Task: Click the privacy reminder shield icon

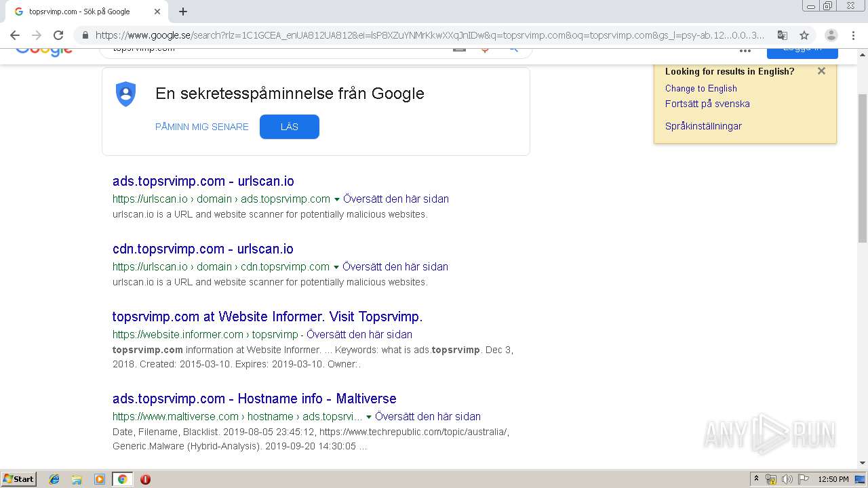Action: (x=126, y=94)
